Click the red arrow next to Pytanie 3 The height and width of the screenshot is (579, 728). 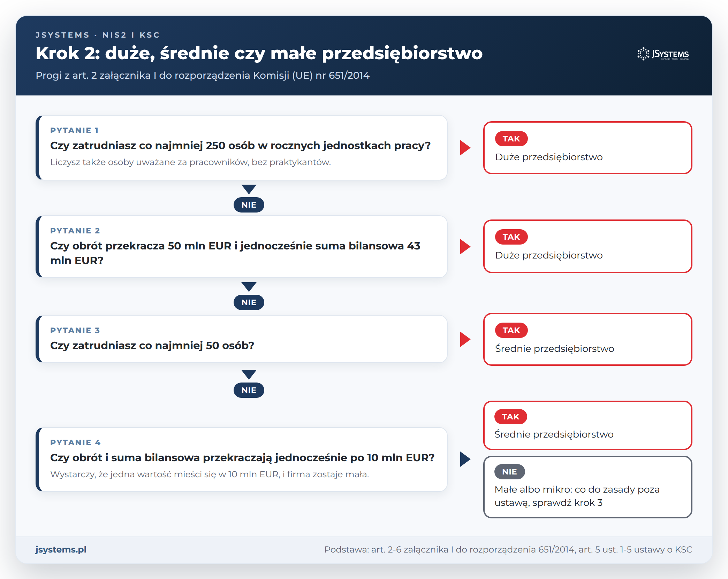click(465, 339)
